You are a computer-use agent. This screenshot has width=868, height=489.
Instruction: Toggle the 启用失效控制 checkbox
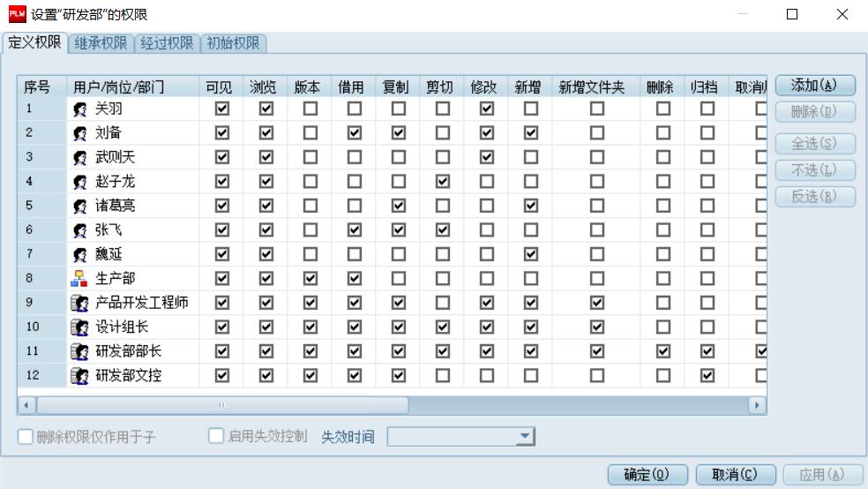(x=217, y=436)
